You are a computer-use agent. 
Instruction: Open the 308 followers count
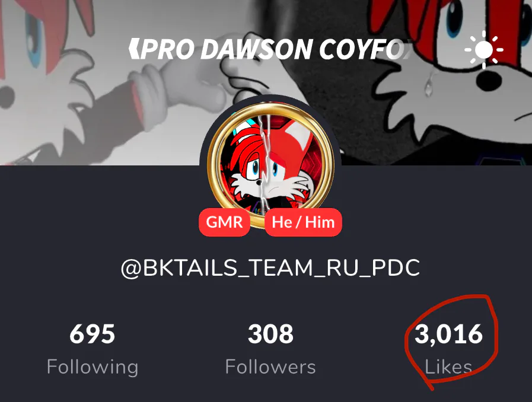(270, 334)
